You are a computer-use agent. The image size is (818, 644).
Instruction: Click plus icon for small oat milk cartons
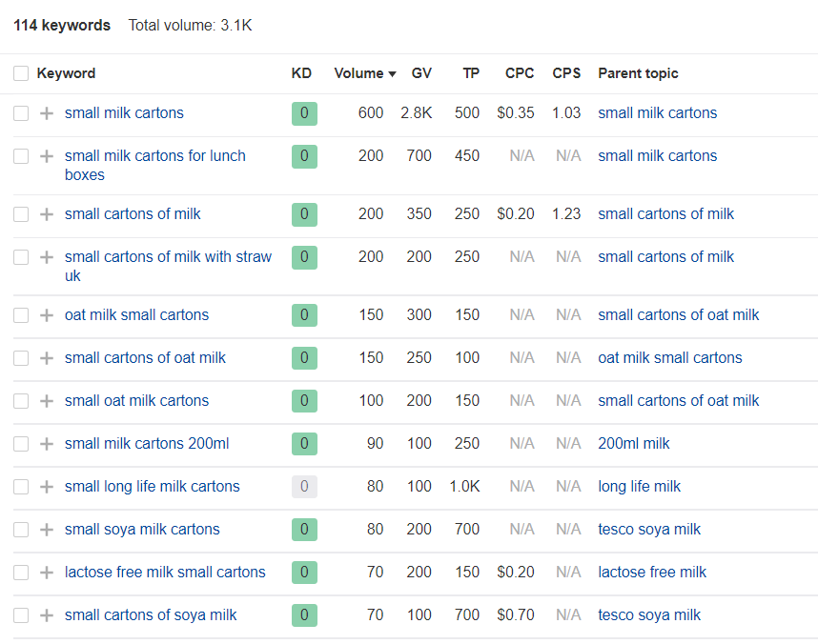47,401
